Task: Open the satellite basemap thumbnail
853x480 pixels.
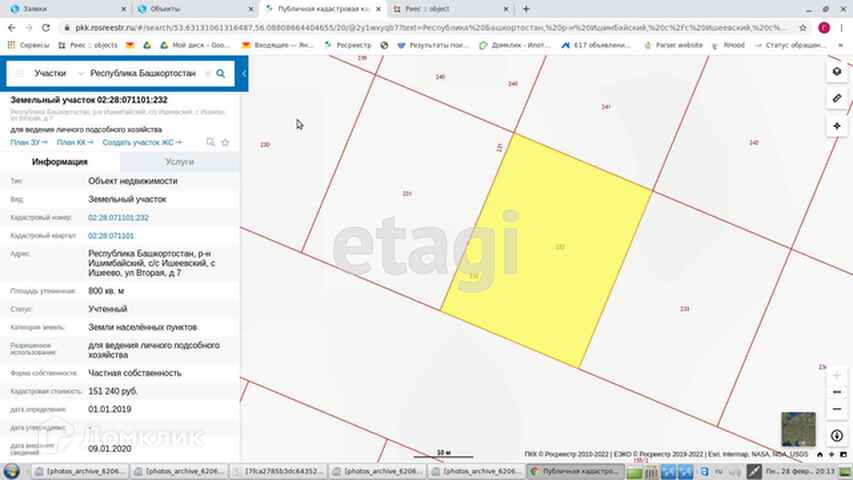Action: [798, 429]
